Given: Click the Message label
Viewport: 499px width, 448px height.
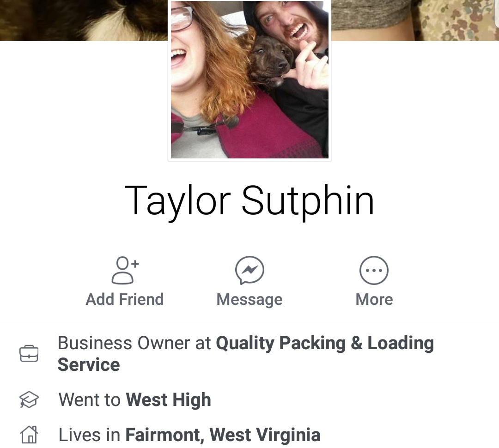Looking at the screenshot, I should point(249,300).
